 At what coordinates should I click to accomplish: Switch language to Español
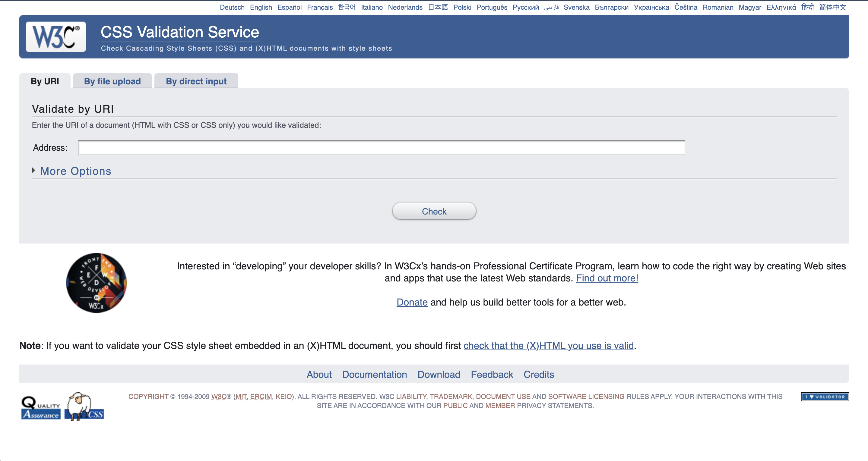pos(290,8)
